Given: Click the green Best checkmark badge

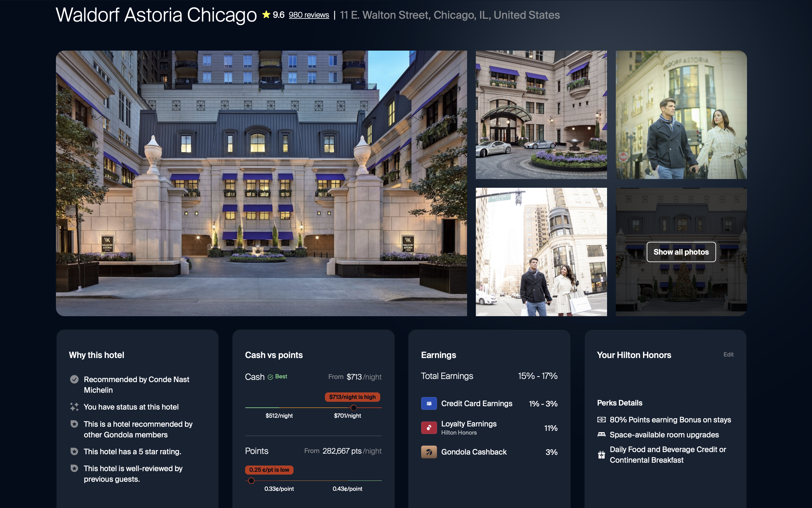Looking at the screenshot, I should click(277, 377).
